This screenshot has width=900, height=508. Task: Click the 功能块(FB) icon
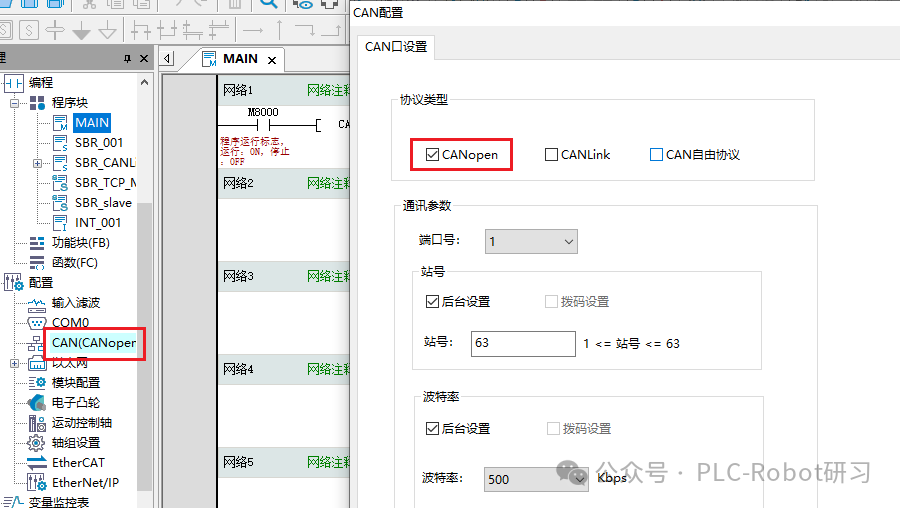(x=37, y=243)
